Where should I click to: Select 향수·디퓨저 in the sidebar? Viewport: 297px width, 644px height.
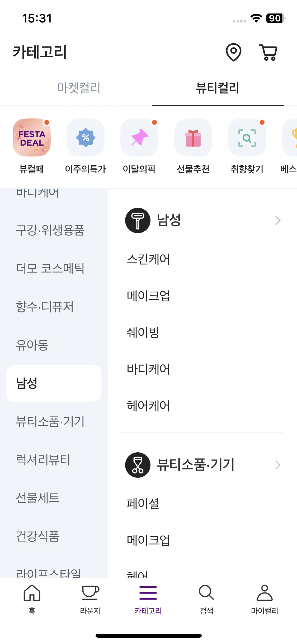45,307
